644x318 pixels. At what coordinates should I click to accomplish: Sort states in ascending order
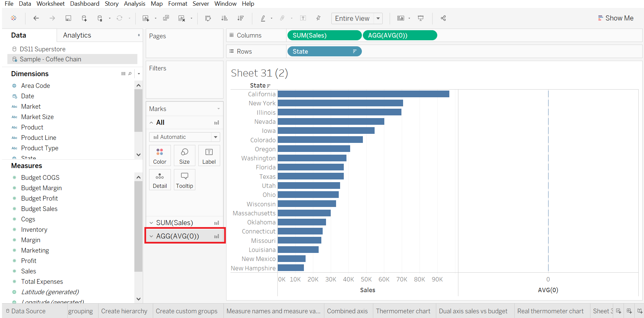point(224,18)
